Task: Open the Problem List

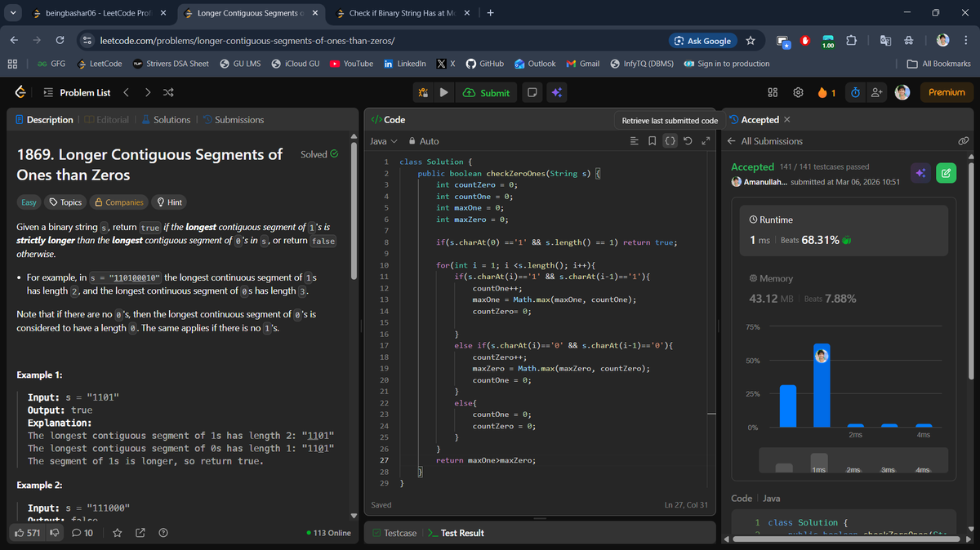Action: (x=77, y=92)
